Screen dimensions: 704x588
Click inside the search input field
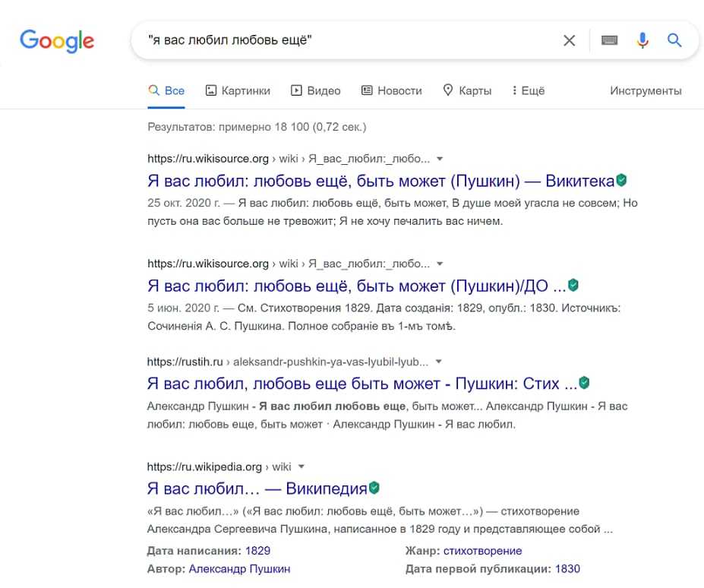342,40
